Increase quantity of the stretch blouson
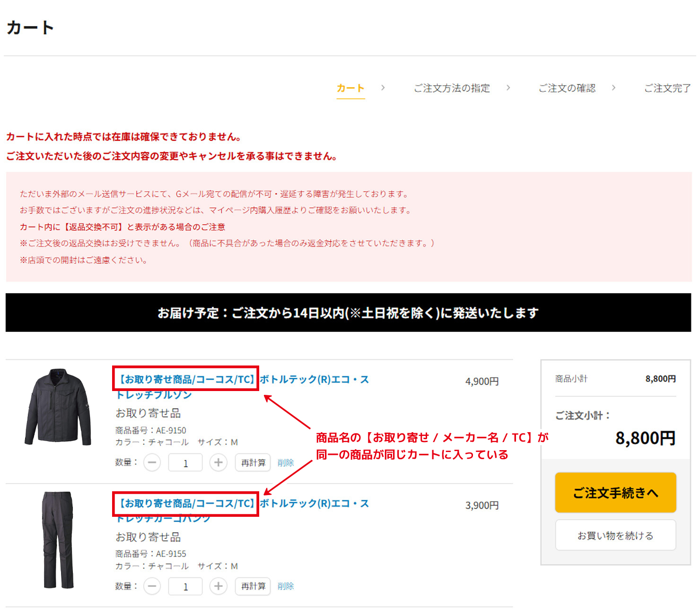 tap(219, 462)
